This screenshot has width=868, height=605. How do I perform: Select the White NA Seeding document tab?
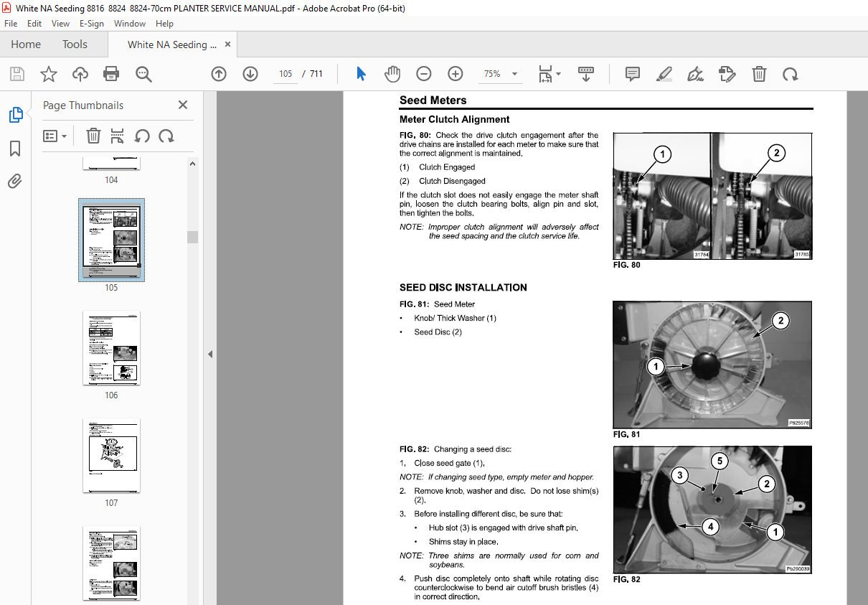coord(172,44)
